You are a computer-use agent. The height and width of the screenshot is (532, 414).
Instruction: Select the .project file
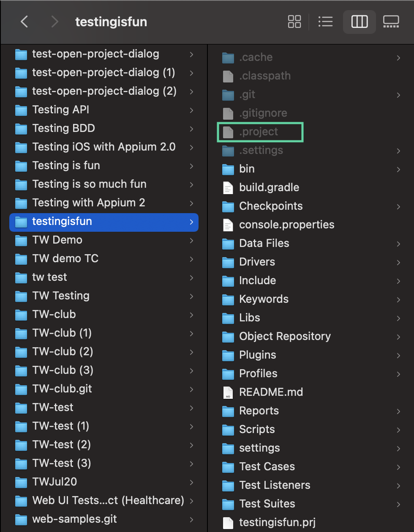tap(259, 132)
